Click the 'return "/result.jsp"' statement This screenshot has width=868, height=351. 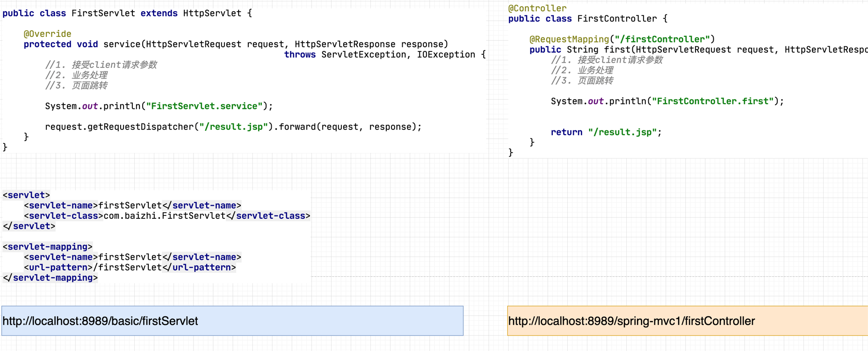pyautogui.click(x=606, y=132)
